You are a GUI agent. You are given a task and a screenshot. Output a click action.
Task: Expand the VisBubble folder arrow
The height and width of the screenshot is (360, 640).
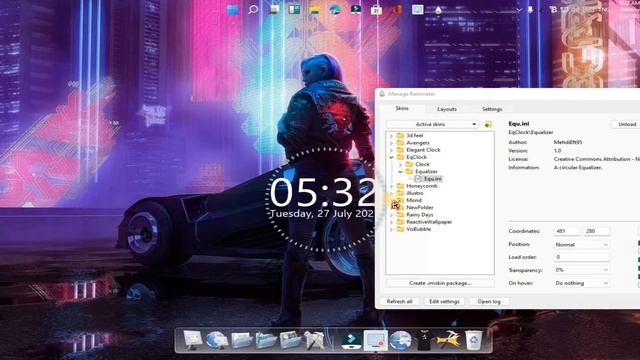click(391, 229)
